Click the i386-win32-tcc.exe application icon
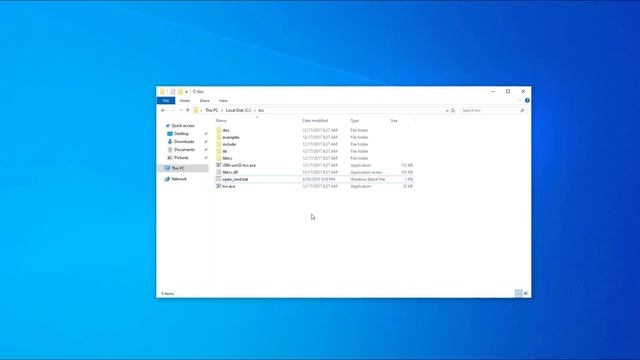Viewport: 640px width, 360px height. pos(219,165)
